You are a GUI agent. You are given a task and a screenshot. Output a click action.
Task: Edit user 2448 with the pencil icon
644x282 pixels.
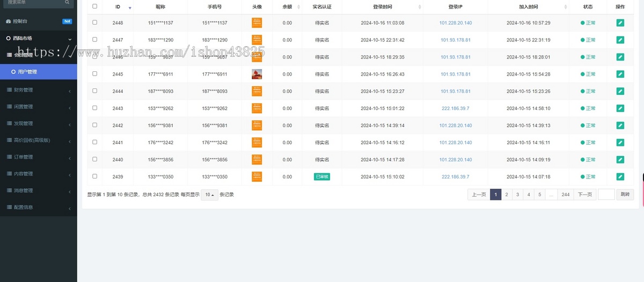point(620,23)
